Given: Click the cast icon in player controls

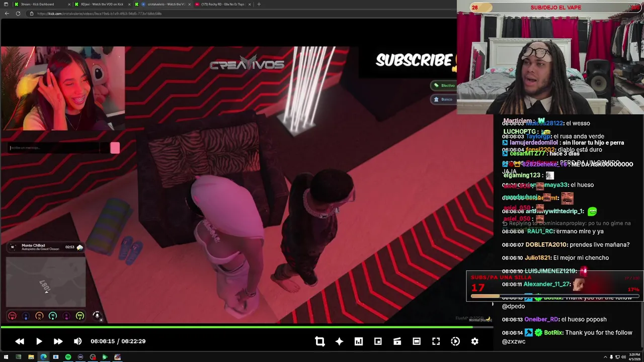Looking at the screenshot, I should [x=397, y=341].
